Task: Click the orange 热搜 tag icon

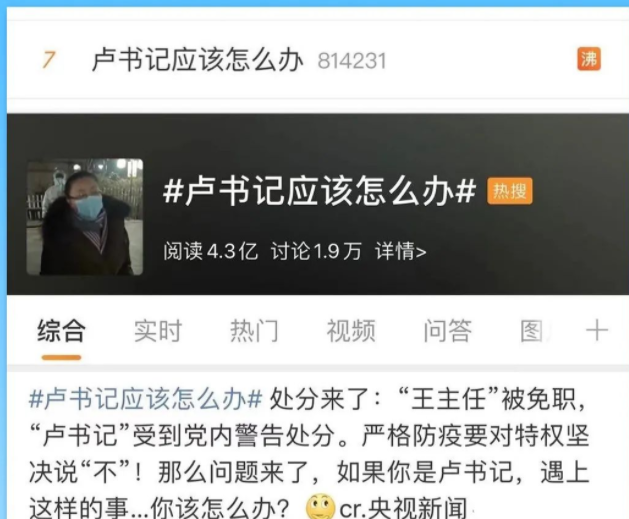Action: [510, 191]
